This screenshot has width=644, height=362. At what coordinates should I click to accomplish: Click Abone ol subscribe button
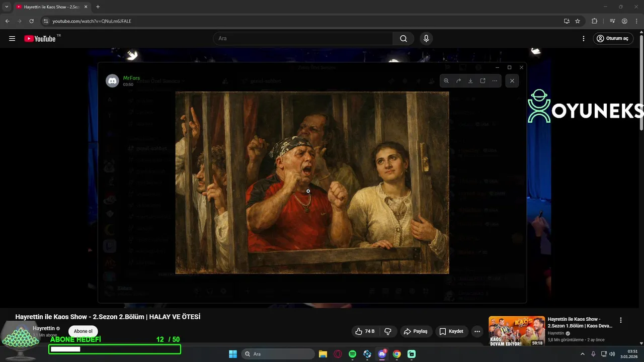[84, 331]
